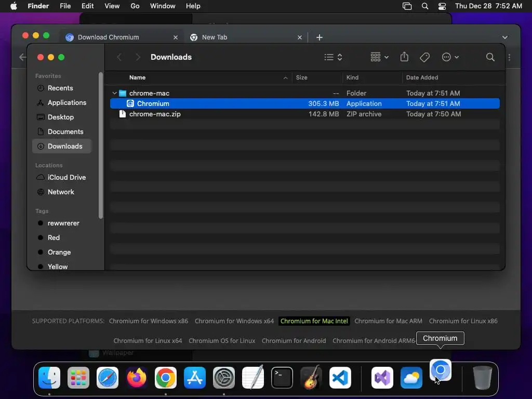Open the Trash in the Dock
This screenshot has height=399, width=532.
coord(483,378)
